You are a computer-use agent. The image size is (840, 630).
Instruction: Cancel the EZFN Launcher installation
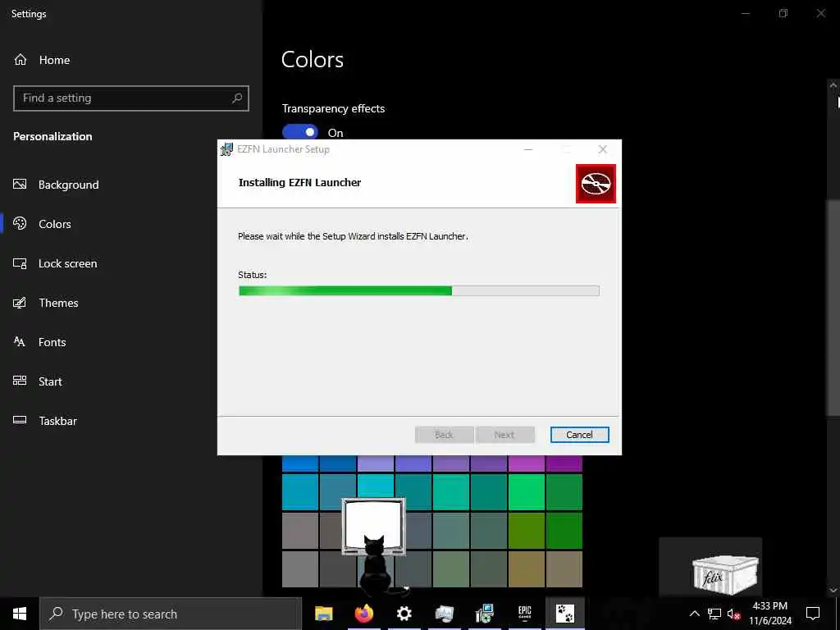pyautogui.click(x=580, y=435)
